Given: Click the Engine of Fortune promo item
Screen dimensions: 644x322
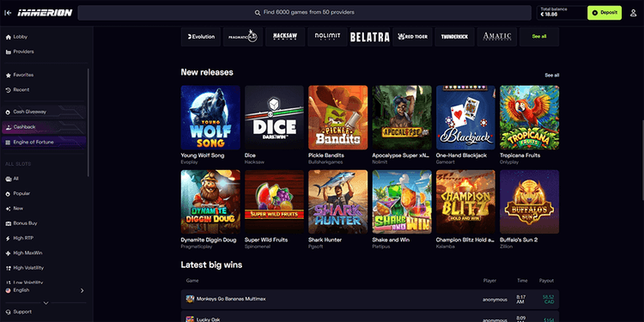Looking at the screenshot, I should (x=45, y=142).
